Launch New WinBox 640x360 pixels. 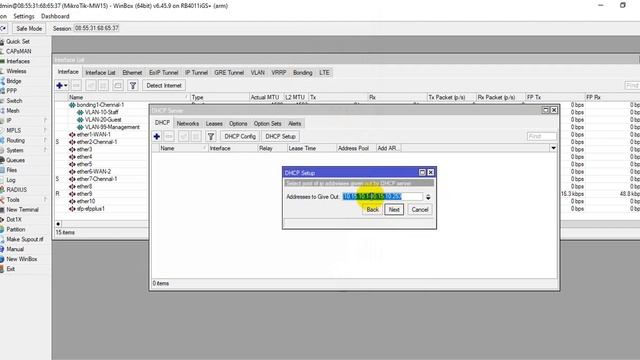(x=21, y=259)
